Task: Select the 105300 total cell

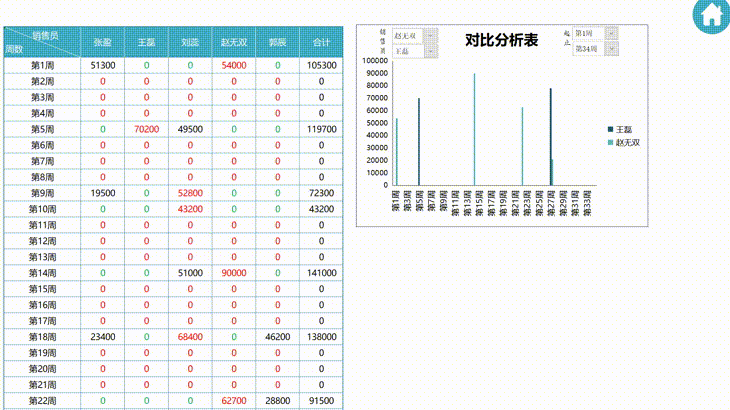Action: [x=321, y=66]
